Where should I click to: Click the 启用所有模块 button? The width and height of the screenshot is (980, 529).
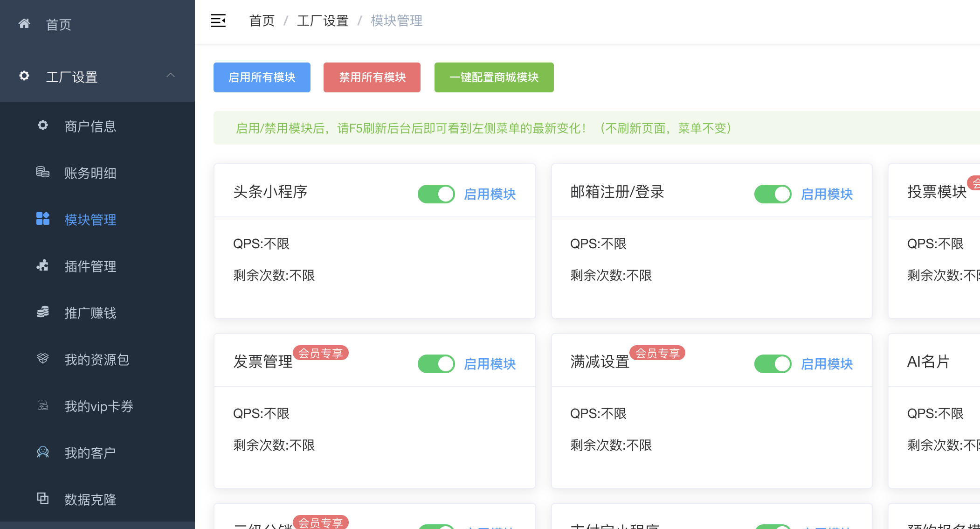tap(262, 77)
